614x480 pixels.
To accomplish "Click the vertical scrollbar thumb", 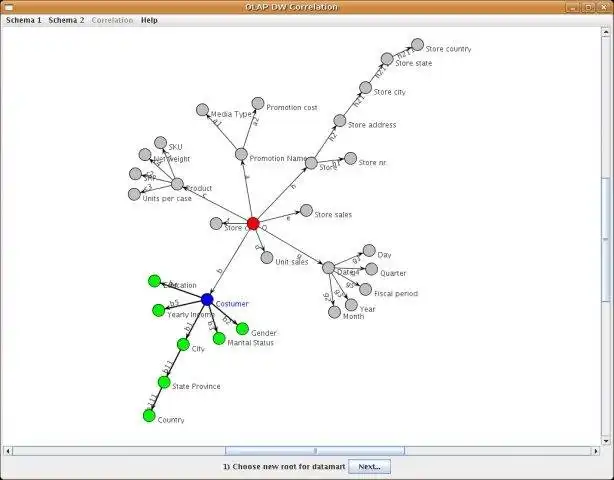I will tap(605, 239).
